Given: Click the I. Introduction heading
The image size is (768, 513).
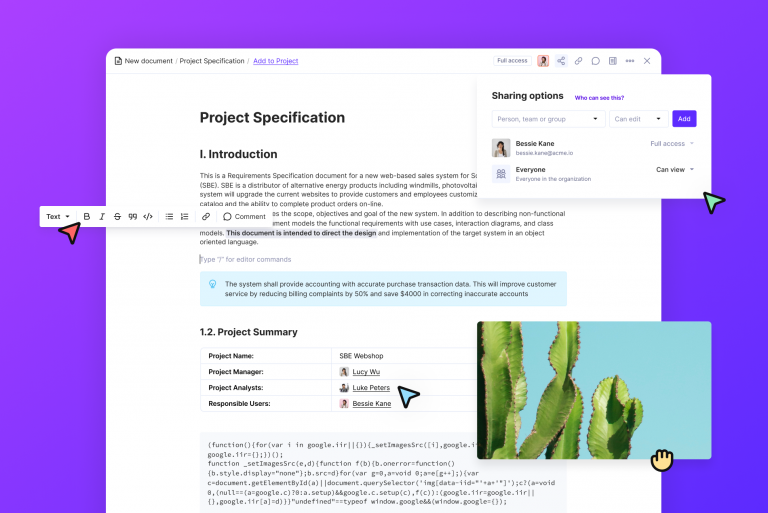Looking at the screenshot, I should click(x=239, y=154).
